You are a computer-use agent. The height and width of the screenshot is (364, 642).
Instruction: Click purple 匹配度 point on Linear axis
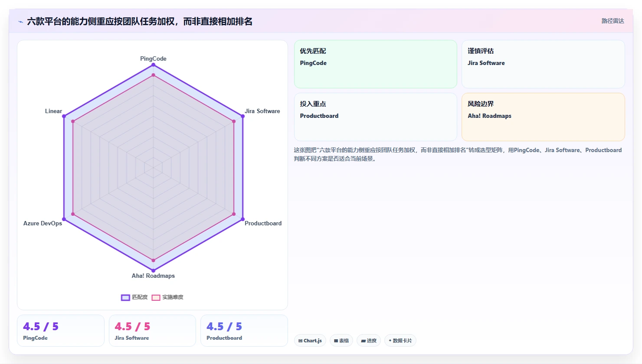click(64, 116)
